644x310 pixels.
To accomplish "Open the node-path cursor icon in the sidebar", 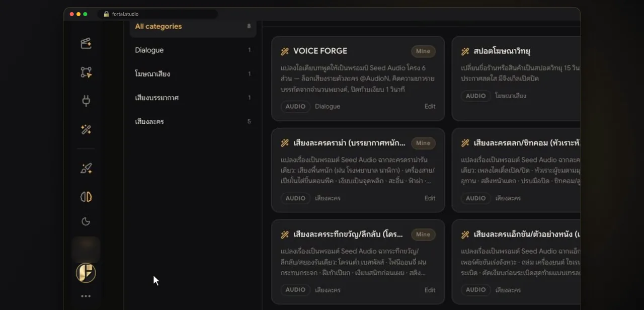I will (x=86, y=72).
